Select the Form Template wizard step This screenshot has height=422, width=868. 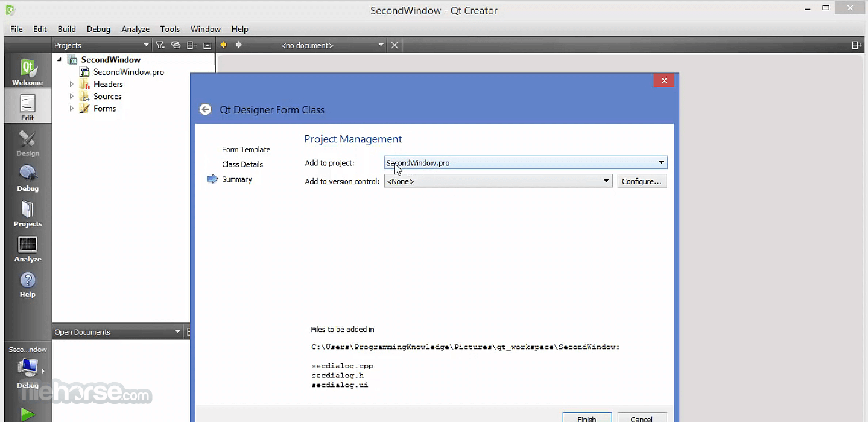[246, 150]
